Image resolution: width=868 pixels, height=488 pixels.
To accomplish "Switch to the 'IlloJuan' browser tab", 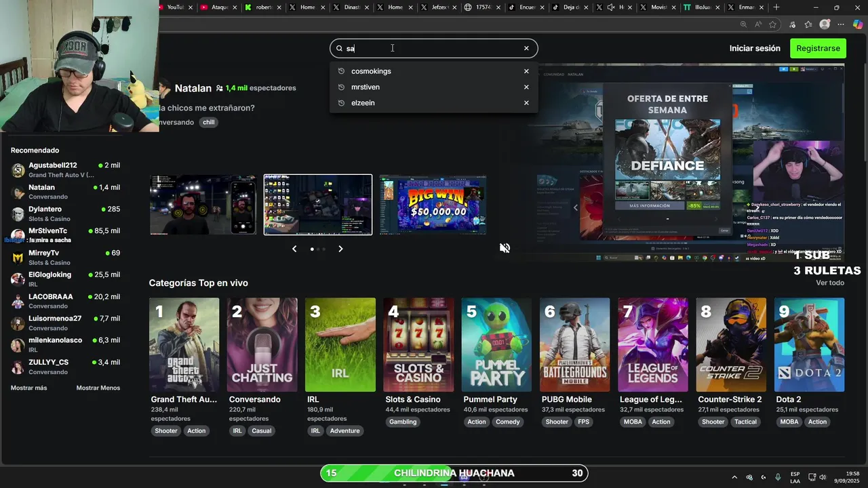I will coord(703,7).
